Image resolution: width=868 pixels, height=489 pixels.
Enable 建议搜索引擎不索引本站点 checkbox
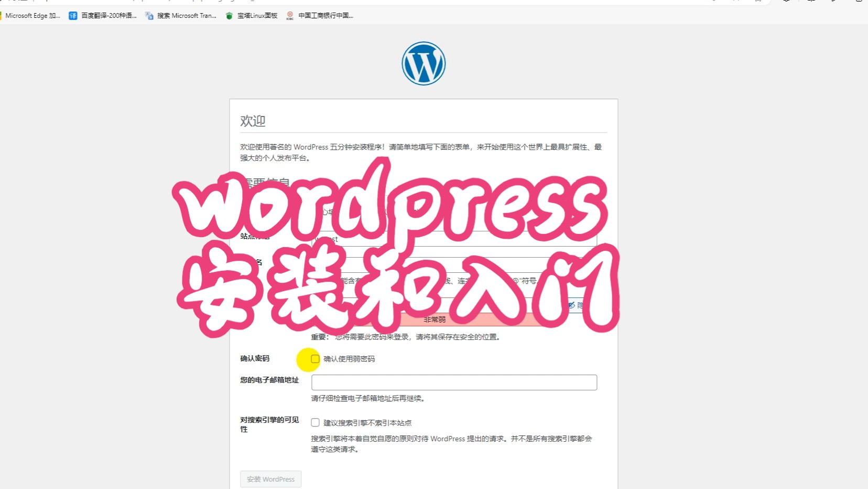[315, 422]
